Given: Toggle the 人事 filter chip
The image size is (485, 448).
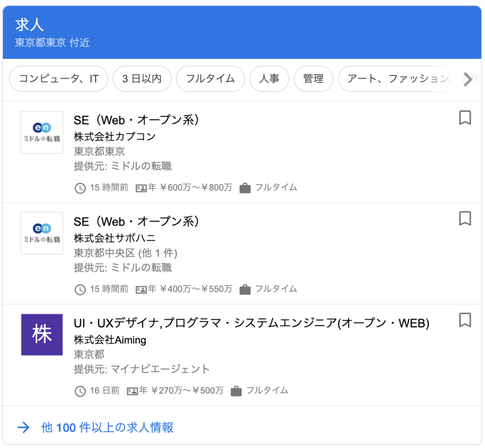Looking at the screenshot, I should coord(269,79).
